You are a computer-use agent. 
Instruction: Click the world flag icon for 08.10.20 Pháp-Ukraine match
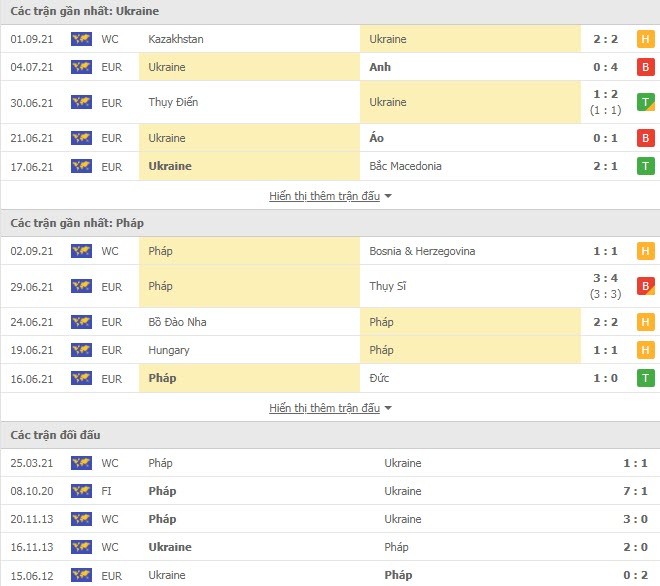click(x=81, y=491)
